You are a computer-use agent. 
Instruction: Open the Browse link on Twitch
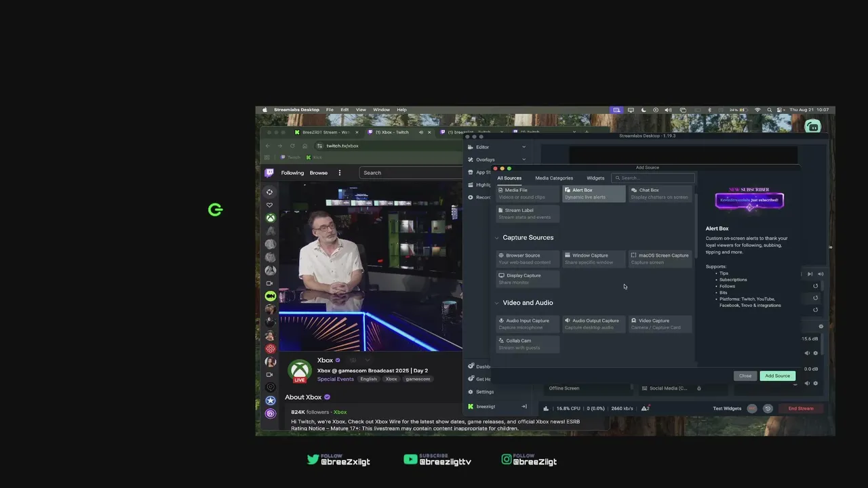pyautogui.click(x=319, y=173)
